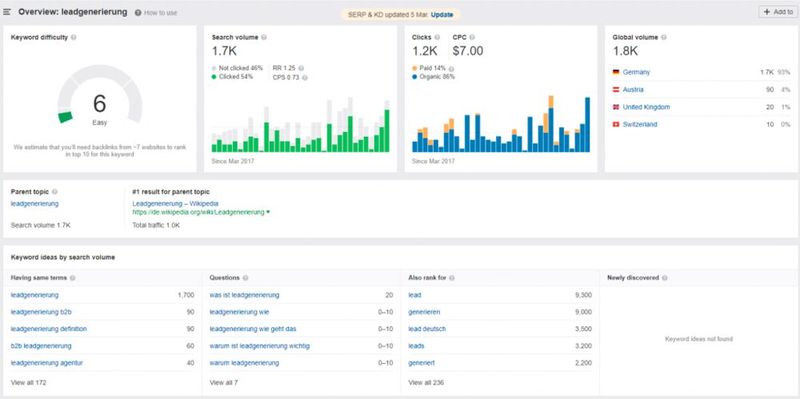Click the blue Organic 86% legend dot

(x=414, y=77)
